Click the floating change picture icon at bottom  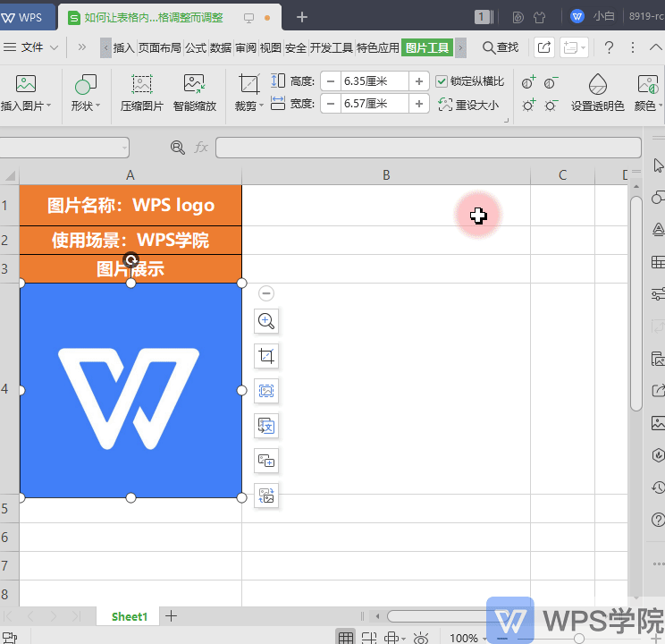[x=266, y=496]
